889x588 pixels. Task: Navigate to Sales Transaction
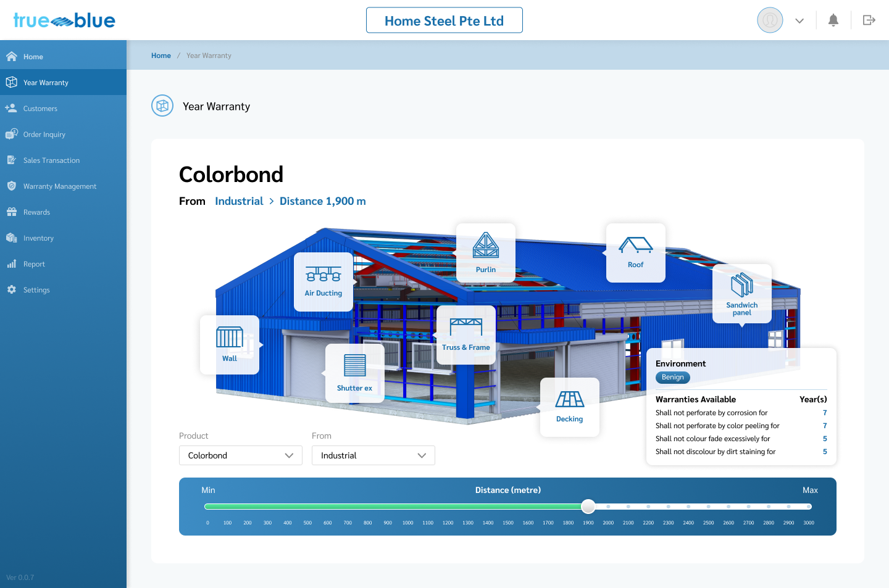63,160
